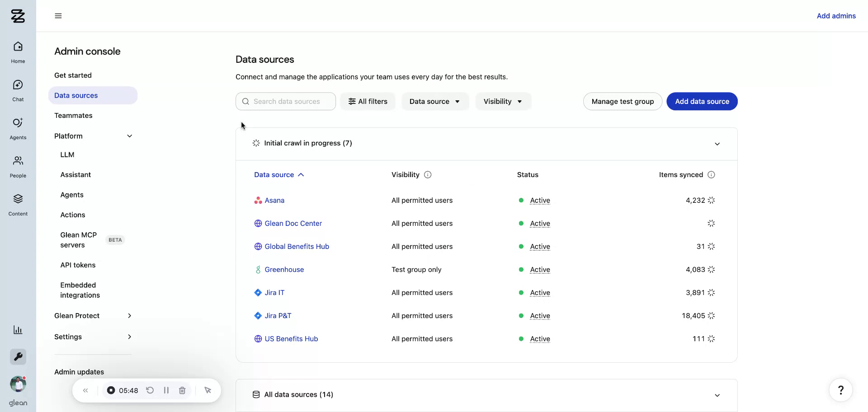The height and width of the screenshot is (412, 868).
Task: Select Teammates in the admin menu
Action: tap(73, 115)
